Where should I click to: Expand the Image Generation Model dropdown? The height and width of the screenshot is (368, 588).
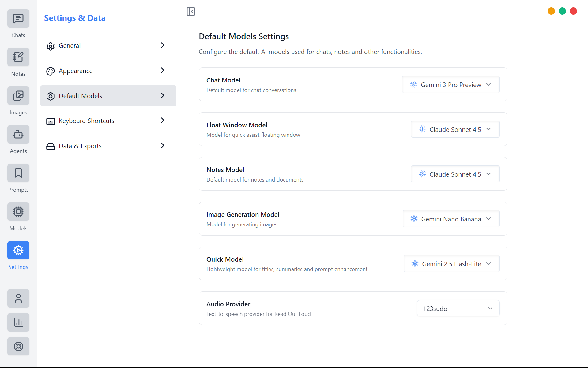tap(451, 219)
